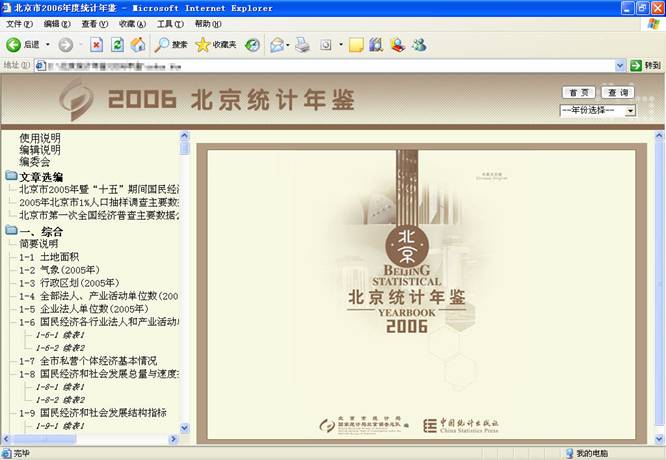Click 中国统计出版社 logo on cover
The image size is (666, 460).
coord(461,425)
